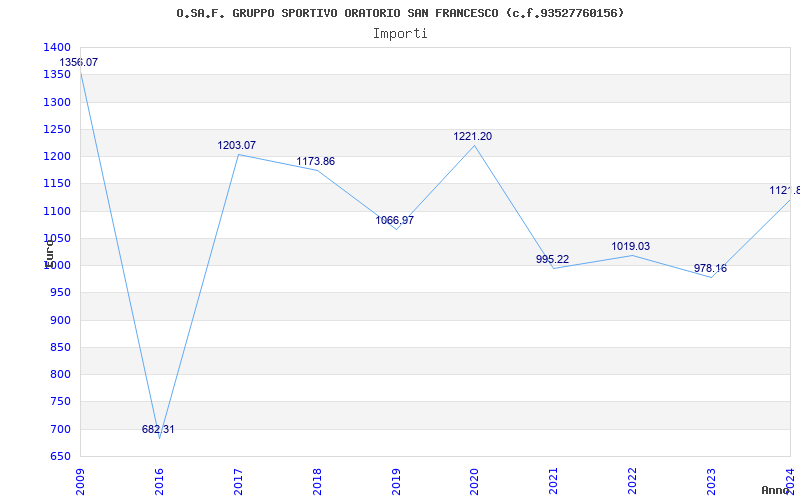Click the 700 y-axis tick label
800x500 pixels.
(60, 429)
